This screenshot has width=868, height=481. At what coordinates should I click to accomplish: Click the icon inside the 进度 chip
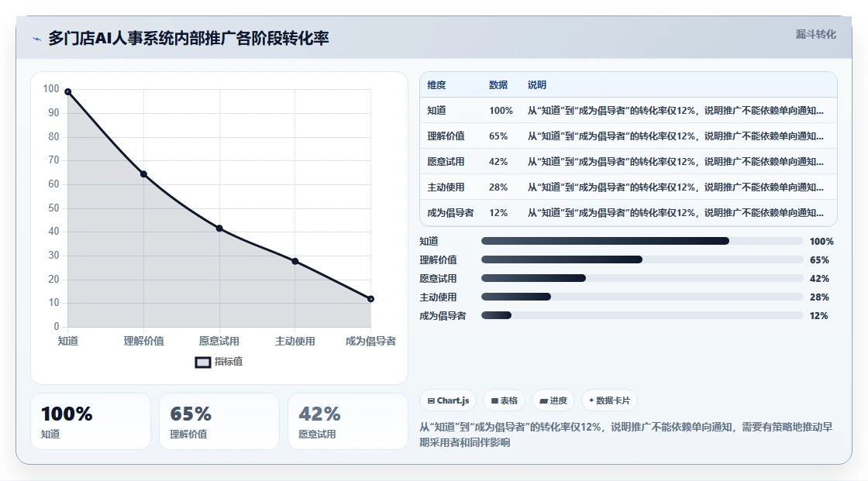(543, 400)
